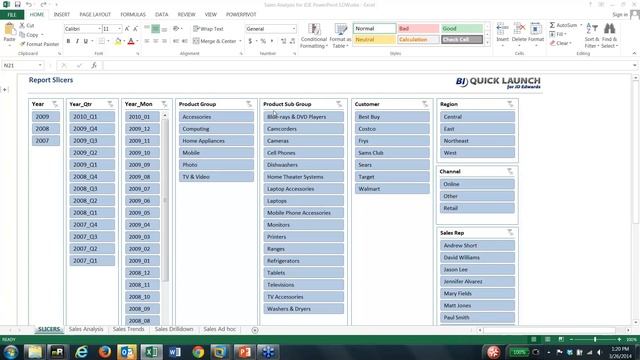Apply currency dollar format
Viewport: 640px width, 360px height.
click(x=250, y=41)
